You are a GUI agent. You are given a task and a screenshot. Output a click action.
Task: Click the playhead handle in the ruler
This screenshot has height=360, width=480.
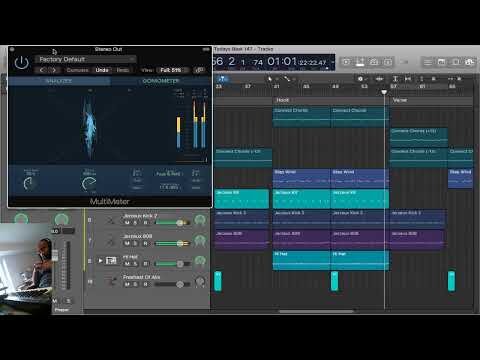384,92
